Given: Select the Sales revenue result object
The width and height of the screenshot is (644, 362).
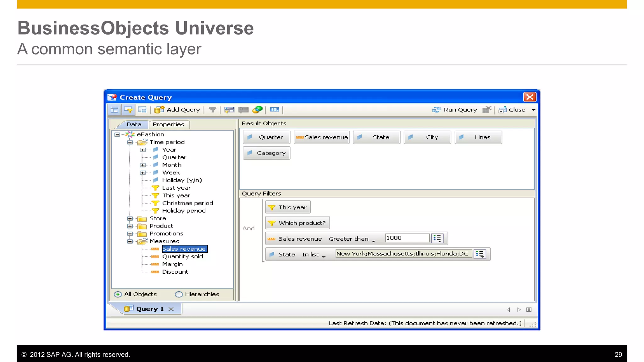Looking at the screenshot, I should pos(321,137).
